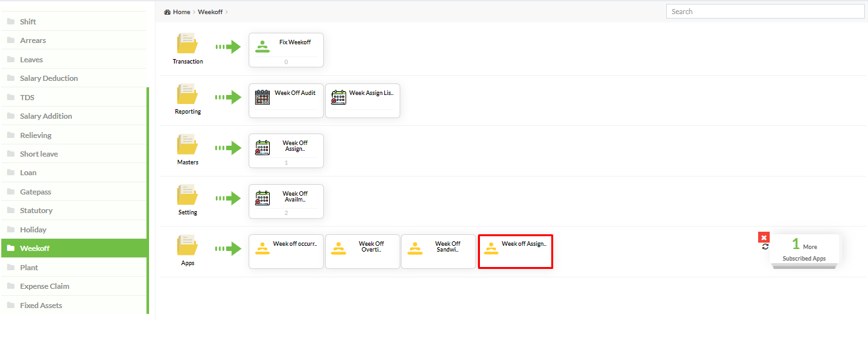Click the dashboard icon in the breadcrumb

[x=167, y=12]
